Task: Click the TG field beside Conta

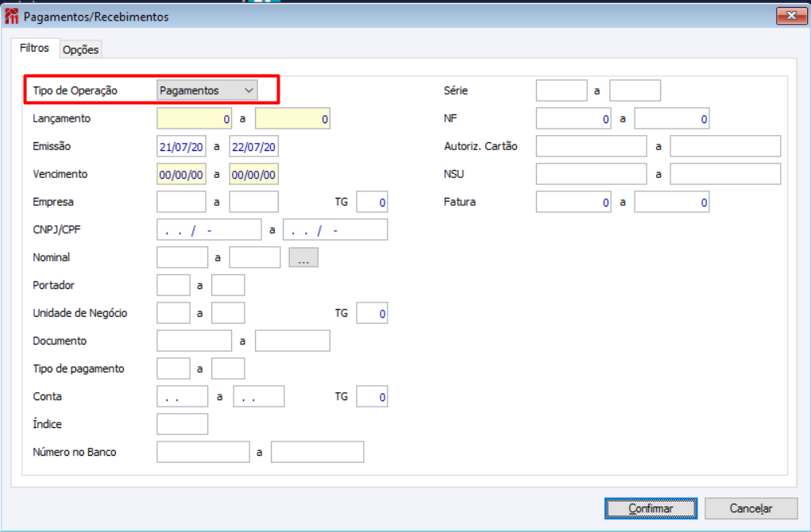Action: coord(372,396)
